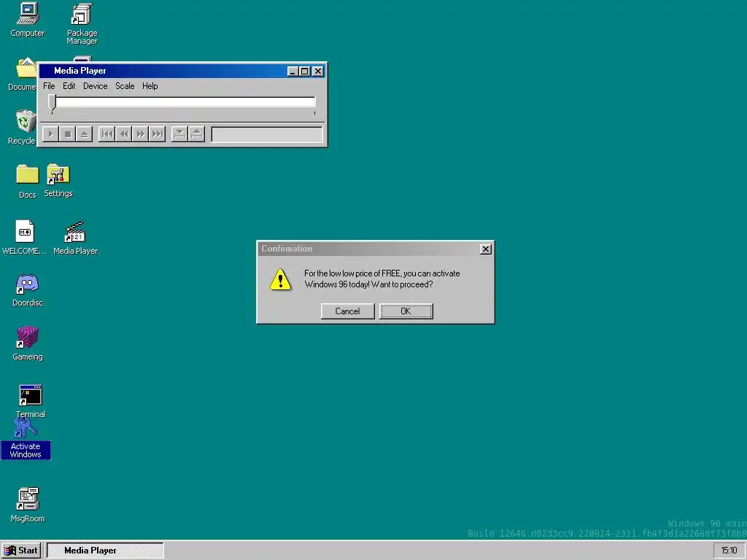Open the Edit menu in Media Player
747x560 pixels.
[69, 86]
